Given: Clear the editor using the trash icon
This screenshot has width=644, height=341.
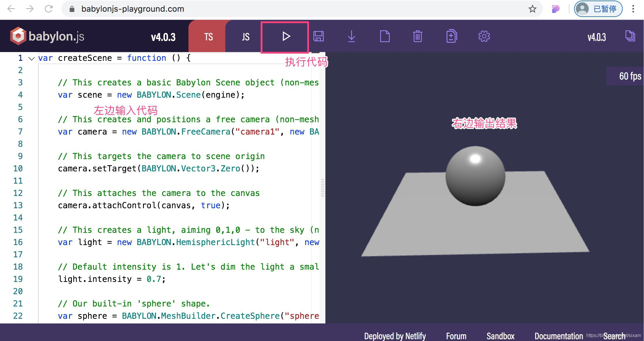Looking at the screenshot, I should pyautogui.click(x=418, y=37).
